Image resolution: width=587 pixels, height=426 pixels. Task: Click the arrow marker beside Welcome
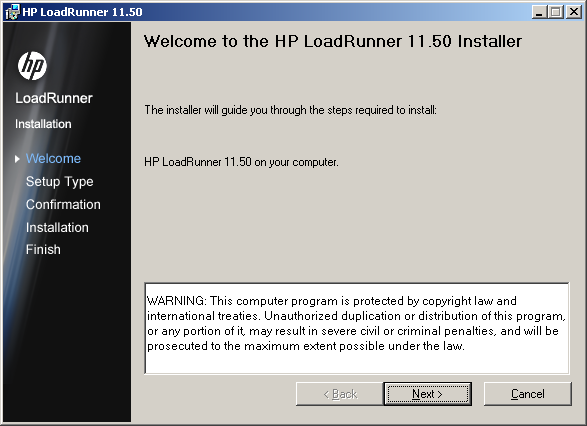(x=17, y=159)
